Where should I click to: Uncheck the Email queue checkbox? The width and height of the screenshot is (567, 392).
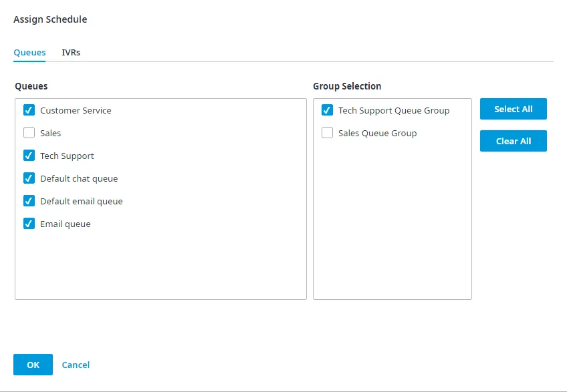pyautogui.click(x=29, y=224)
